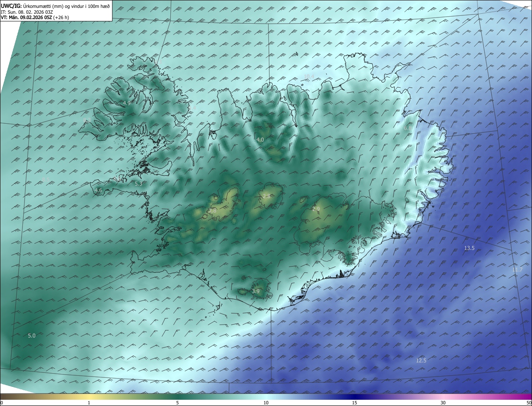532x406 pixels.
Task: Click the 3.9 value near the south coast
Action: click(256, 291)
